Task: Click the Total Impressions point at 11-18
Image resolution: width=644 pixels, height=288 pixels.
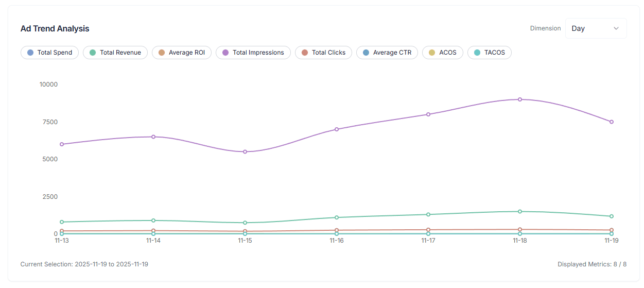Action: [520, 99]
